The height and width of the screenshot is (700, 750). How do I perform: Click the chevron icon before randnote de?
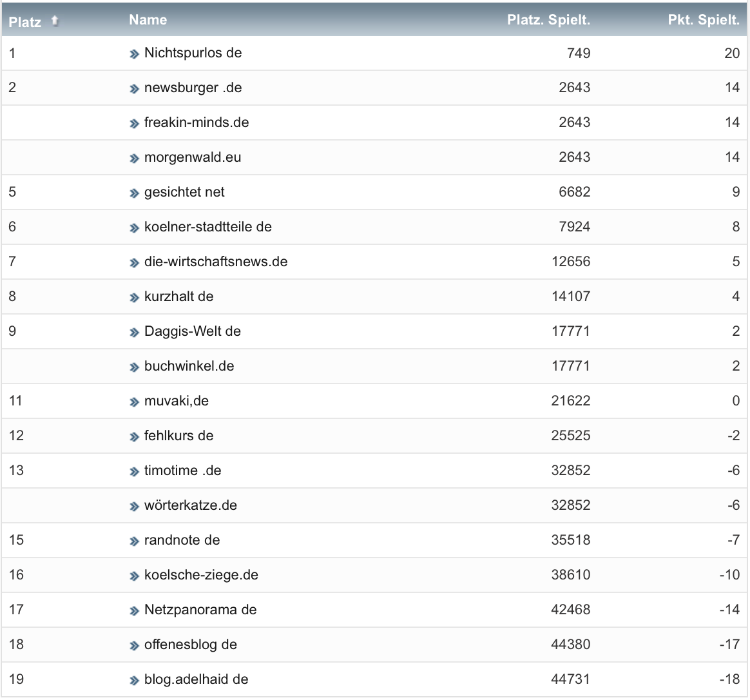[134, 541]
